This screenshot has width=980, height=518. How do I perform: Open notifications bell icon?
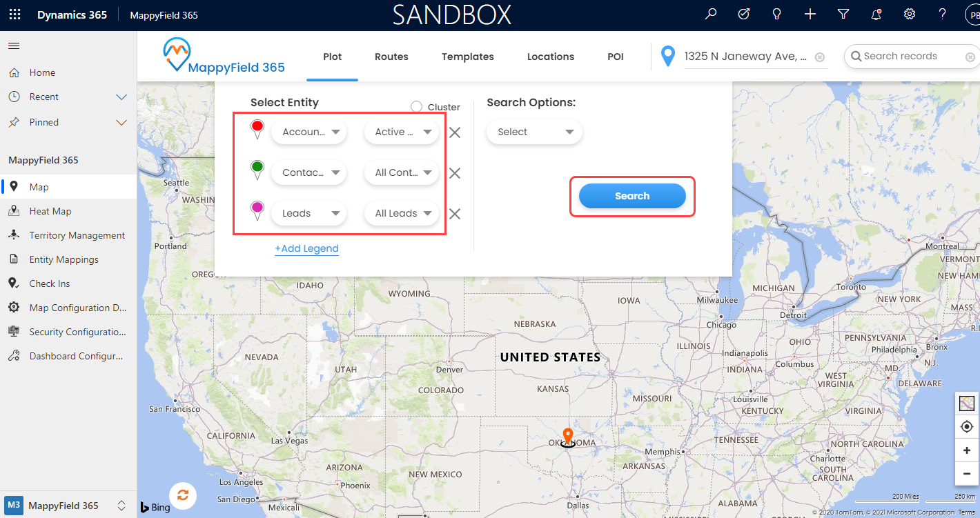pyautogui.click(x=876, y=14)
